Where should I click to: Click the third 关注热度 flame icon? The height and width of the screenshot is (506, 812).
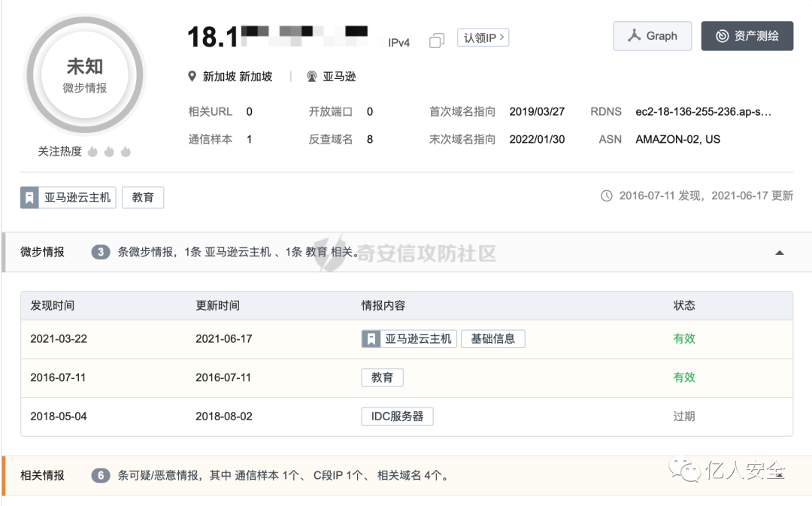coord(126,151)
